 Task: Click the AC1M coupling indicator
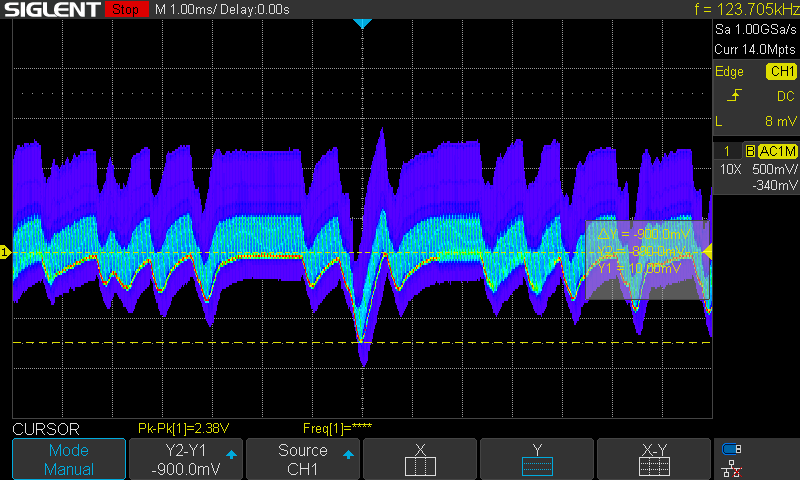coord(777,150)
